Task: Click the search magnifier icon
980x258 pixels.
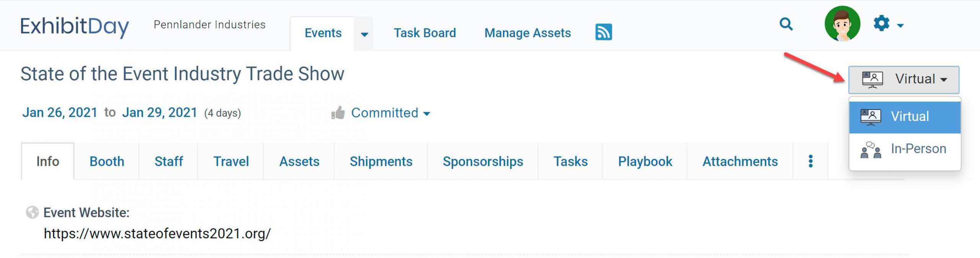Action: (786, 24)
